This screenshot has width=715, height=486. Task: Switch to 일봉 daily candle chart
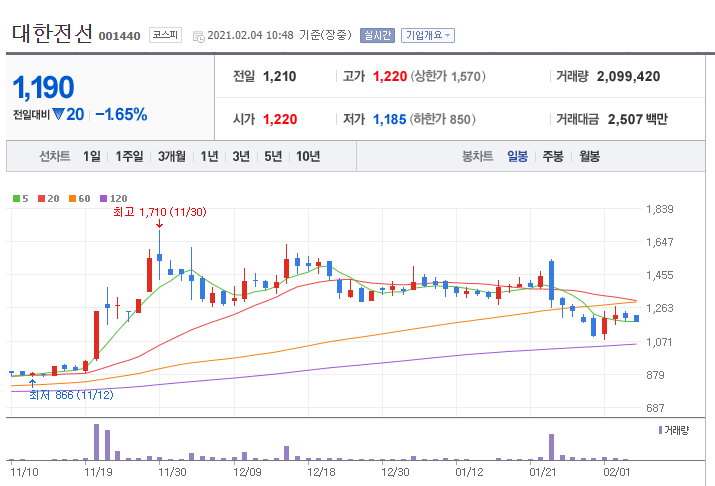(518, 156)
